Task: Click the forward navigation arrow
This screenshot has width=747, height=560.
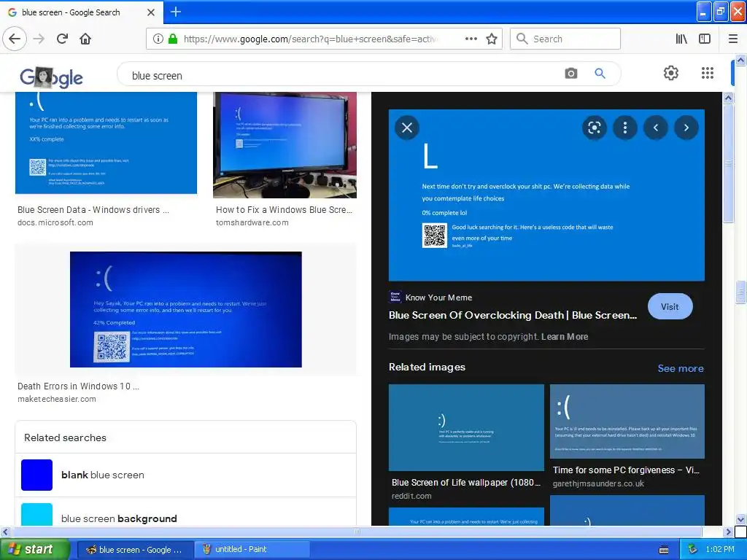Action: [x=39, y=39]
